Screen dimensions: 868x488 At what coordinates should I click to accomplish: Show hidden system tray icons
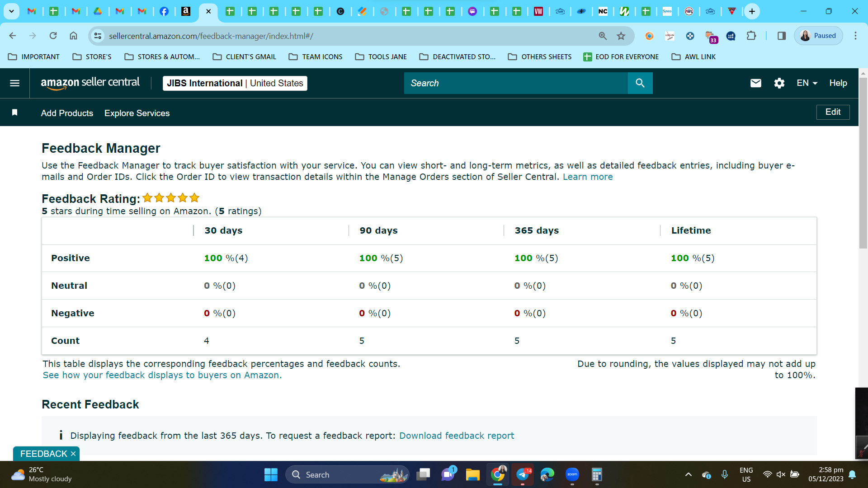(688, 474)
